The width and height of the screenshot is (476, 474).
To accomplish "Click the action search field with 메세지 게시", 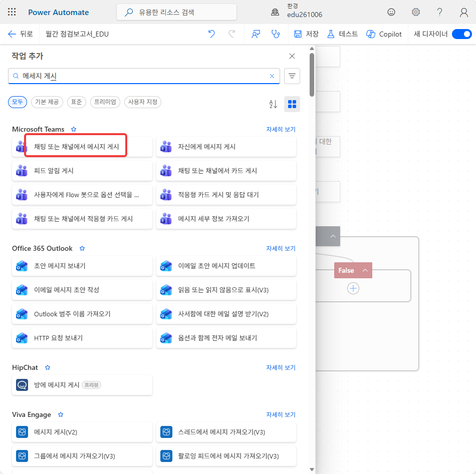I will click(x=144, y=76).
